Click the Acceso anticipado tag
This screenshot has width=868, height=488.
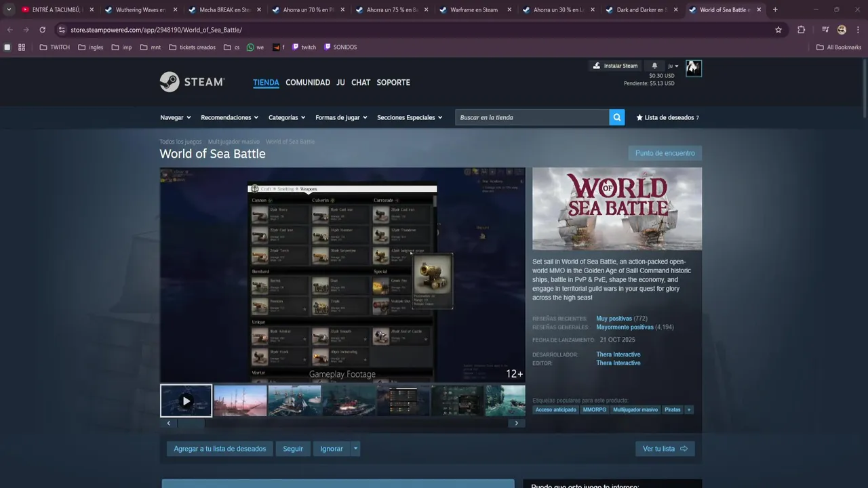pyautogui.click(x=555, y=409)
